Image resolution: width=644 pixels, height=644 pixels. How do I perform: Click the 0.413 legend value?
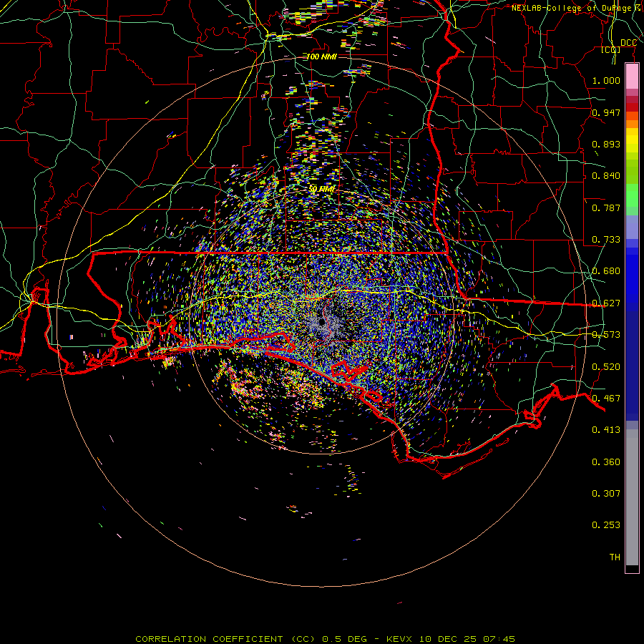point(606,430)
